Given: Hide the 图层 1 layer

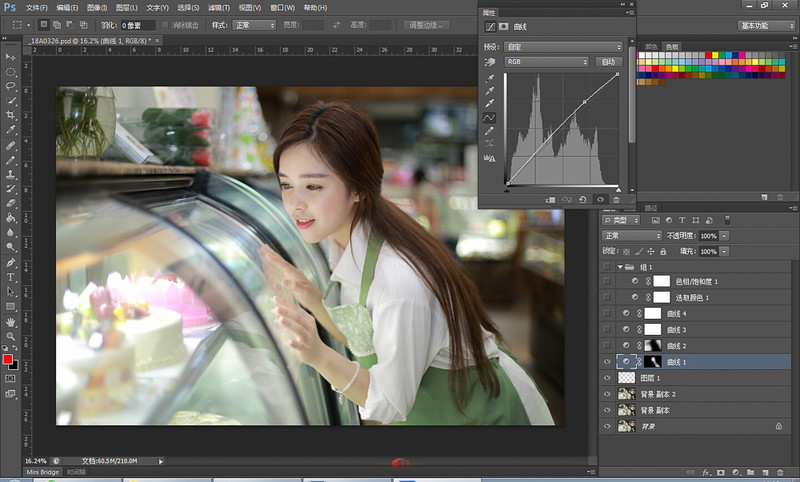Looking at the screenshot, I should (607, 378).
